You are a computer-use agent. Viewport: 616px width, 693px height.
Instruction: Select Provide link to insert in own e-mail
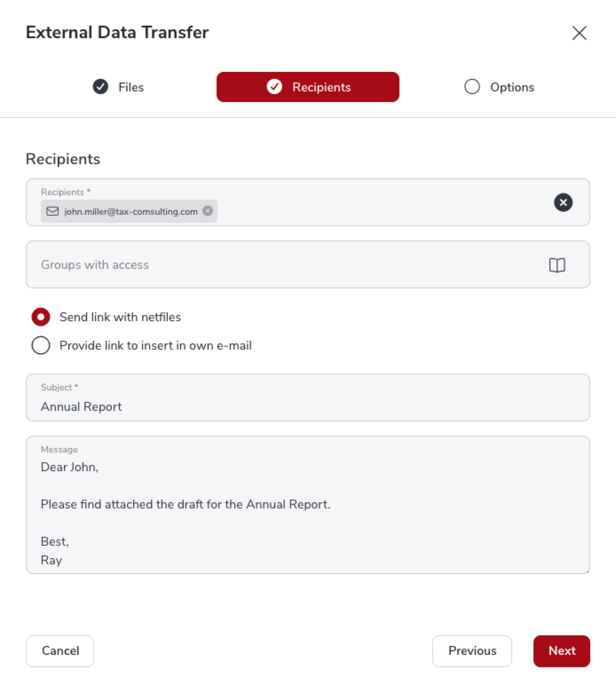click(41, 345)
